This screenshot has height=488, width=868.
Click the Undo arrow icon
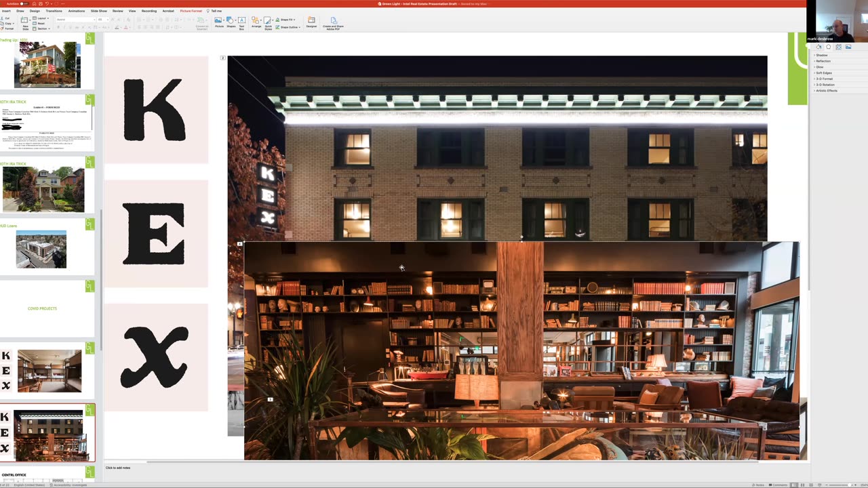pyautogui.click(x=47, y=3)
